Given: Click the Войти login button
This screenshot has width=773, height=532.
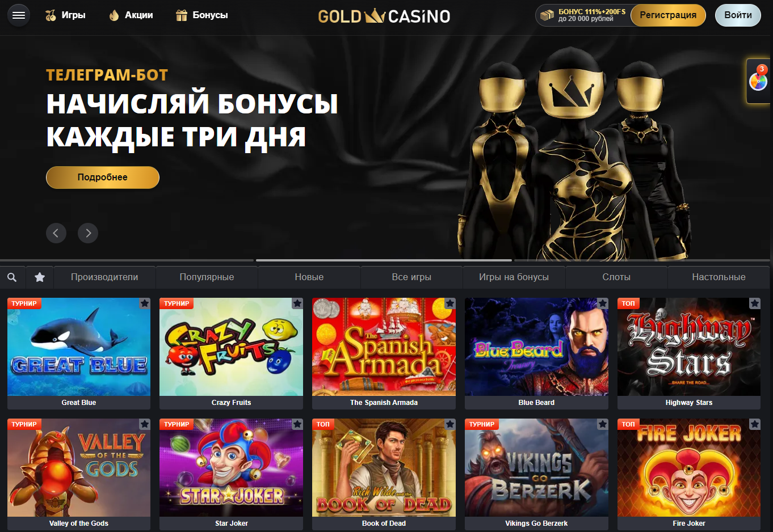Looking at the screenshot, I should click(x=738, y=15).
